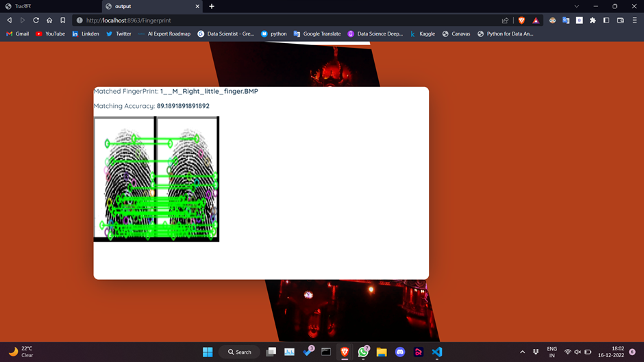Close the output tab
This screenshot has width=644, height=362.
[x=197, y=6]
